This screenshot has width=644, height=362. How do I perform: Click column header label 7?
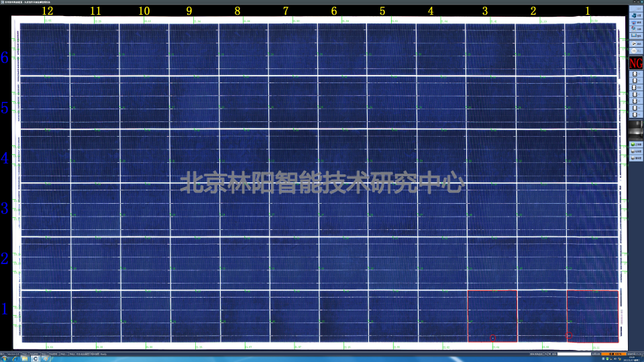(286, 11)
